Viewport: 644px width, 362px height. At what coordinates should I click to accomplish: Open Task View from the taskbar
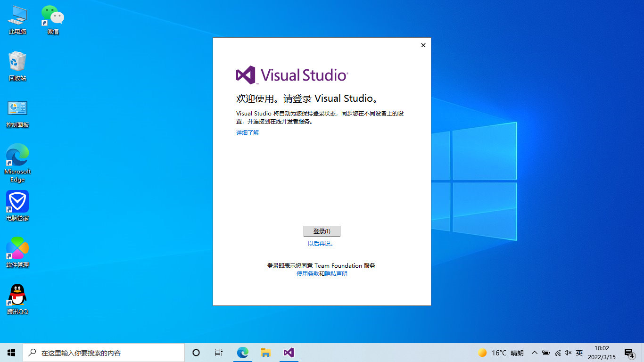coord(219,353)
